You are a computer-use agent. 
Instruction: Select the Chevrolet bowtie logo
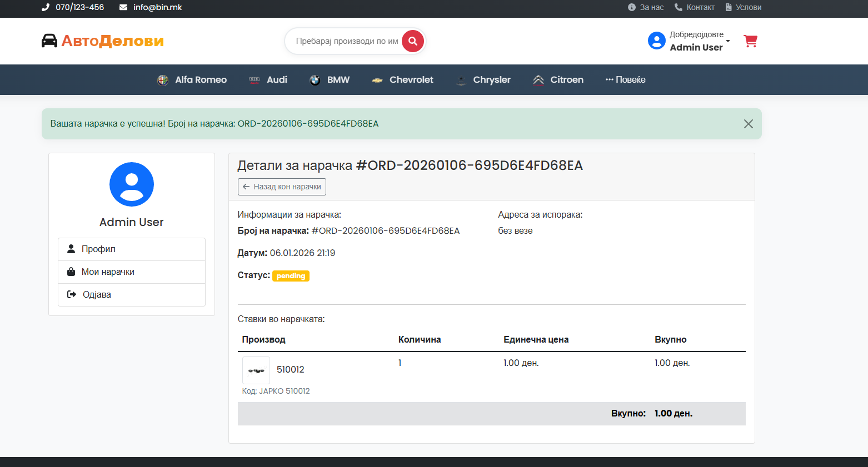point(377,79)
